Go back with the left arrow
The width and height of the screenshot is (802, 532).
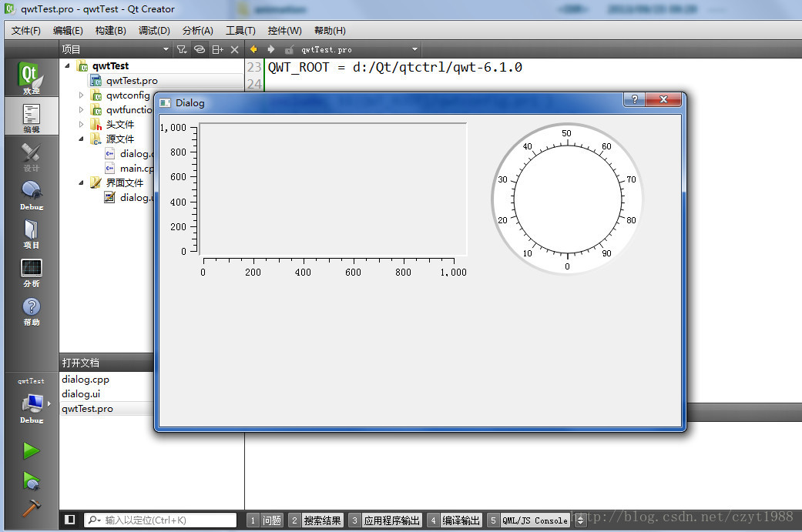click(253, 49)
